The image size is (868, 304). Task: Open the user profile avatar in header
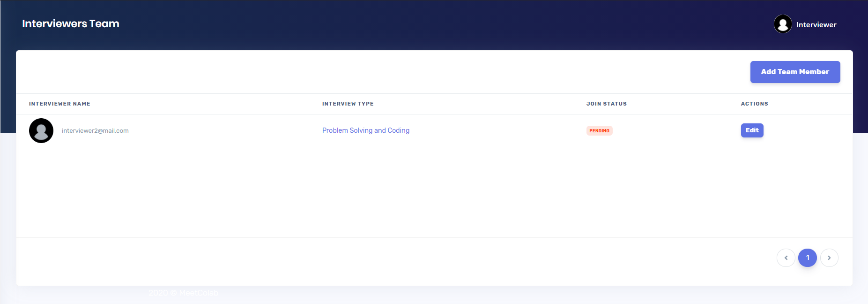(x=782, y=24)
